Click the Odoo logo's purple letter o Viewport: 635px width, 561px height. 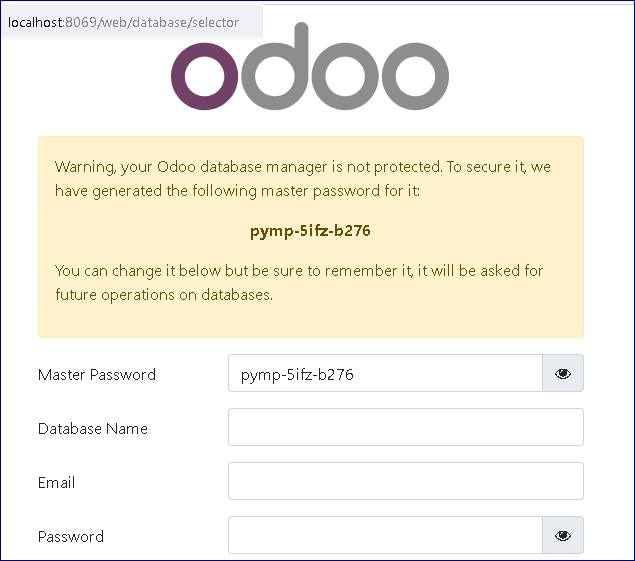tap(205, 76)
